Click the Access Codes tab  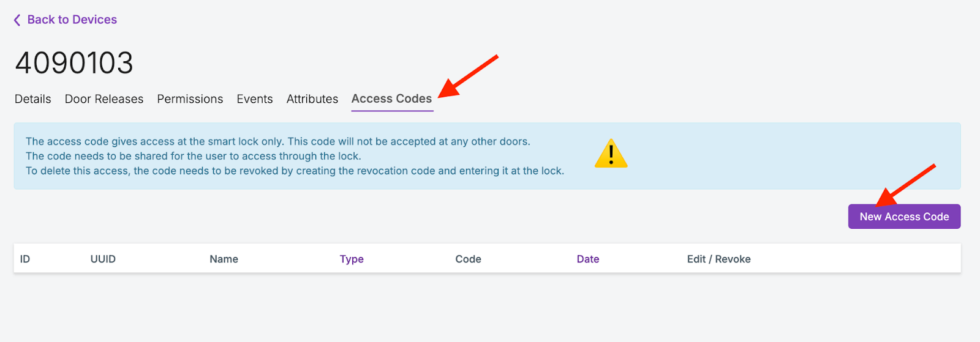(391, 99)
